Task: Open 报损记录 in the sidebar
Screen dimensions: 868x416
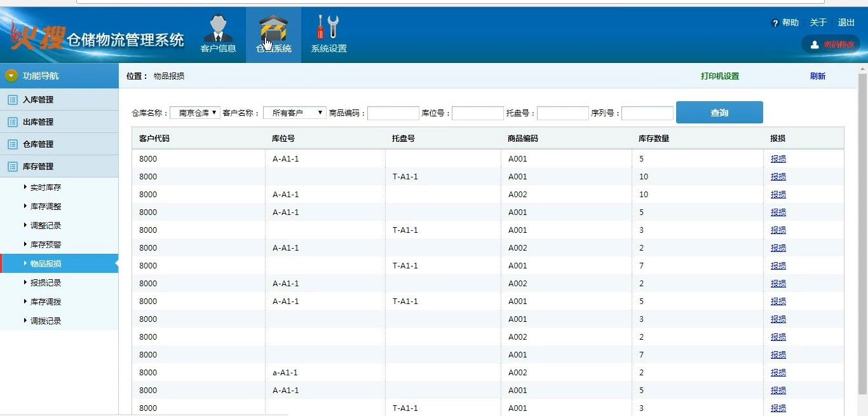Action: pos(46,283)
